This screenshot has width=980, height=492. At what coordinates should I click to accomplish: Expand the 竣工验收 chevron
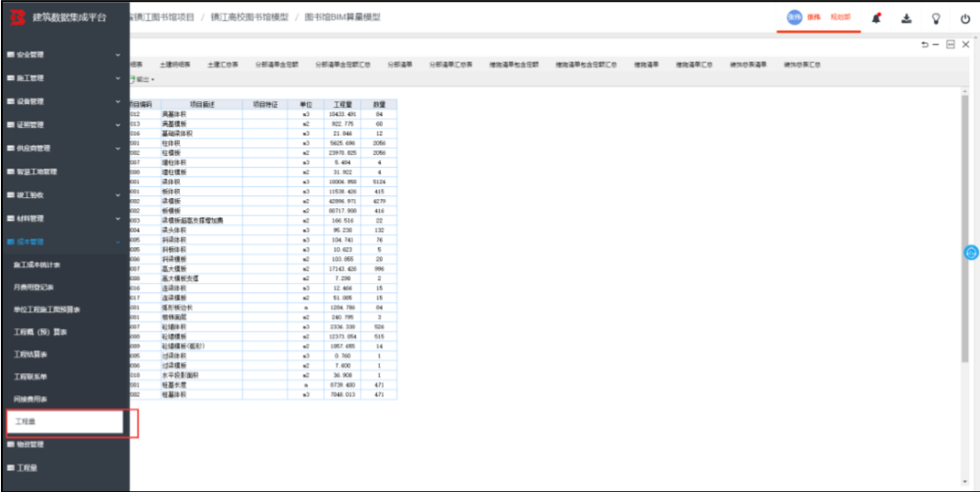point(118,194)
